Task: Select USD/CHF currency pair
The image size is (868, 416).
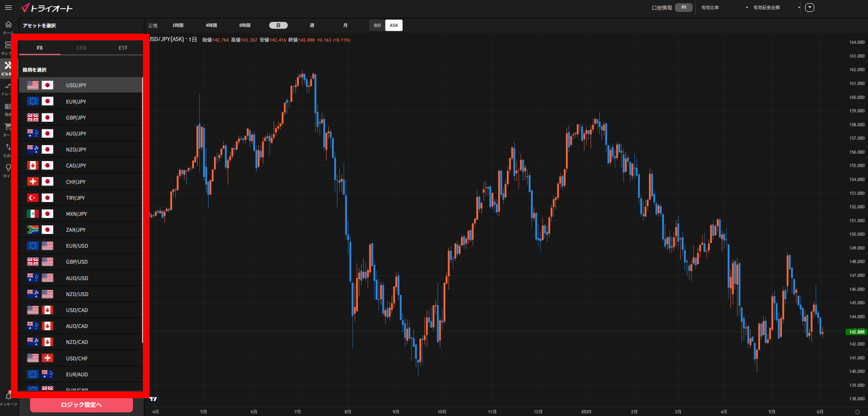Action: 81,358
